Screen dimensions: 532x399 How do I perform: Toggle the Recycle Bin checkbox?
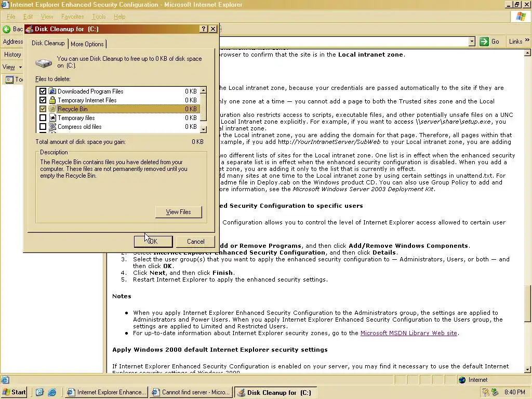(43, 109)
